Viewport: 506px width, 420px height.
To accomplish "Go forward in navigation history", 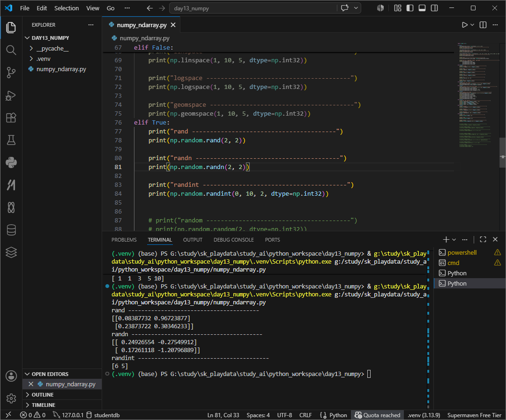I will click(162, 8).
